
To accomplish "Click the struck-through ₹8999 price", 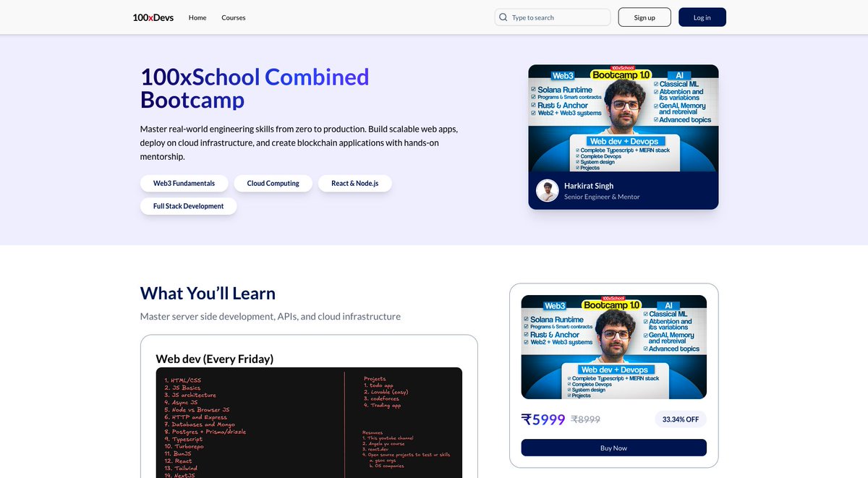I will tap(586, 419).
